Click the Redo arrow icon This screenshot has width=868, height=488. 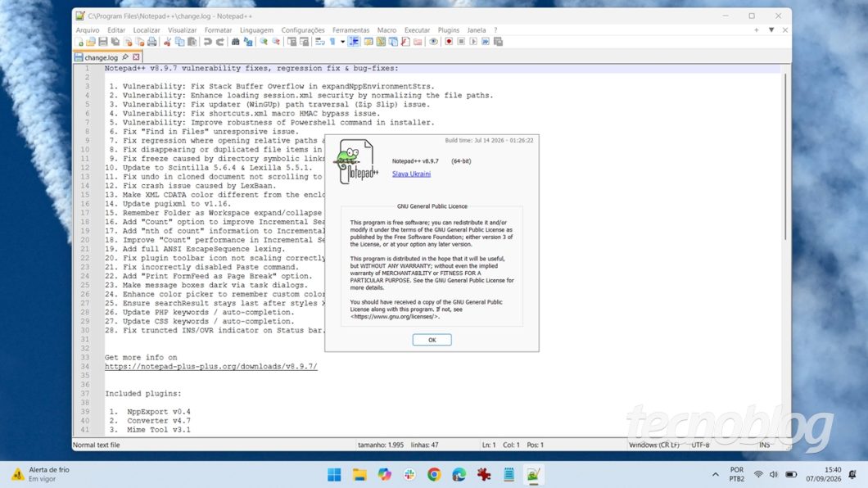pyautogui.click(x=221, y=42)
